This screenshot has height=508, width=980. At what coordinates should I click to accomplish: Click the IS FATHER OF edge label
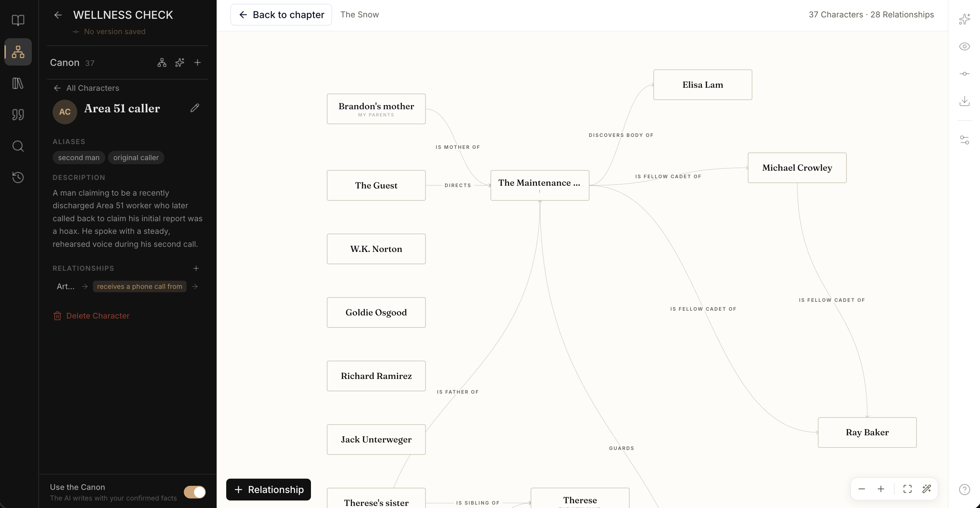[x=458, y=392]
